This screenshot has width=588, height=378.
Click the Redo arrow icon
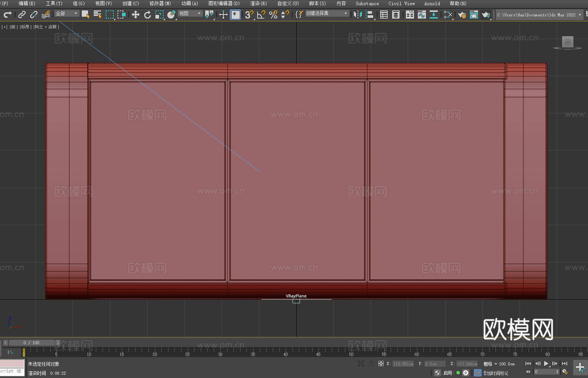click(7, 14)
